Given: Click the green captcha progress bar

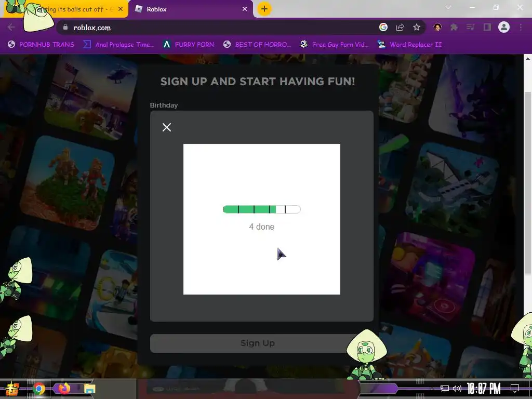Looking at the screenshot, I should [262, 209].
